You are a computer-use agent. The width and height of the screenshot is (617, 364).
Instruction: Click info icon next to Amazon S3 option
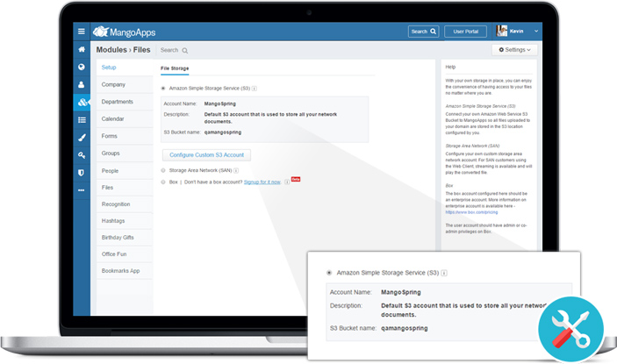pyautogui.click(x=255, y=89)
